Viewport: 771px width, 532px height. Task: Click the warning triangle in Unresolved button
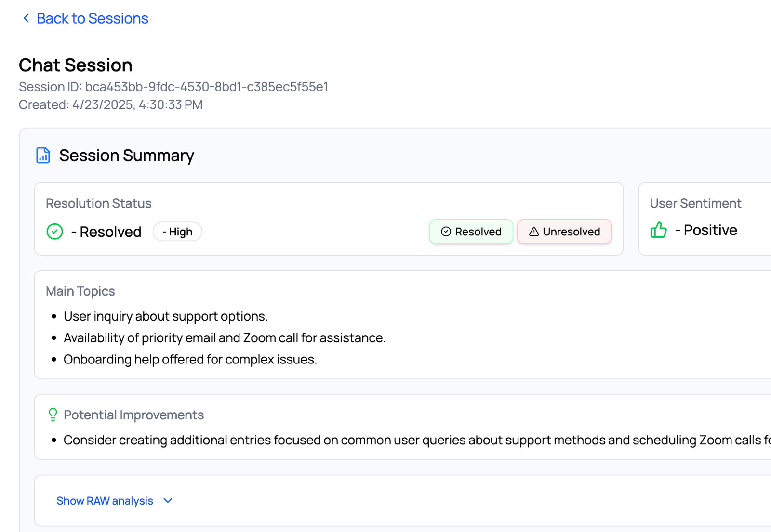click(534, 232)
